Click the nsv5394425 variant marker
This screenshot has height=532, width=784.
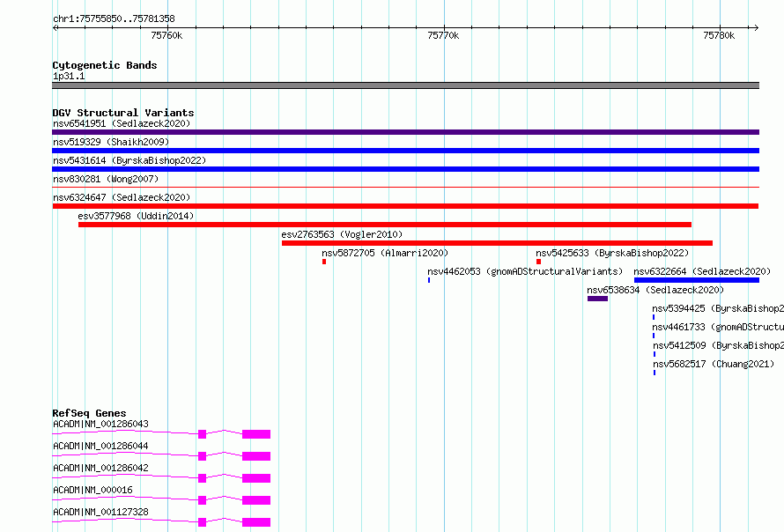tap(654, 317)
